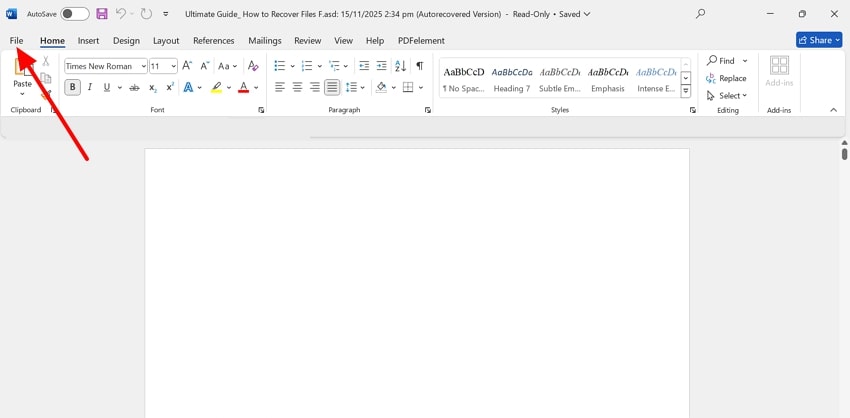The width and height of the screenshot is (850, 418).
Task: Expand the Styles gallery more arrow
Action: (686, 92)
